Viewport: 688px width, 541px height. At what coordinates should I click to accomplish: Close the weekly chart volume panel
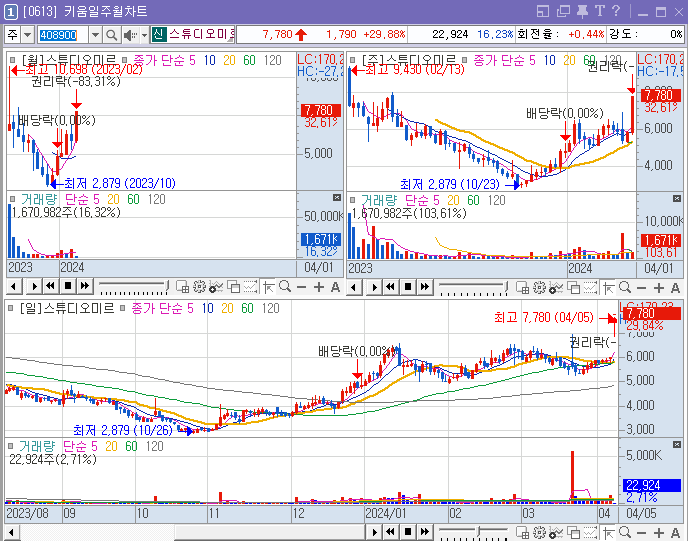677,199
